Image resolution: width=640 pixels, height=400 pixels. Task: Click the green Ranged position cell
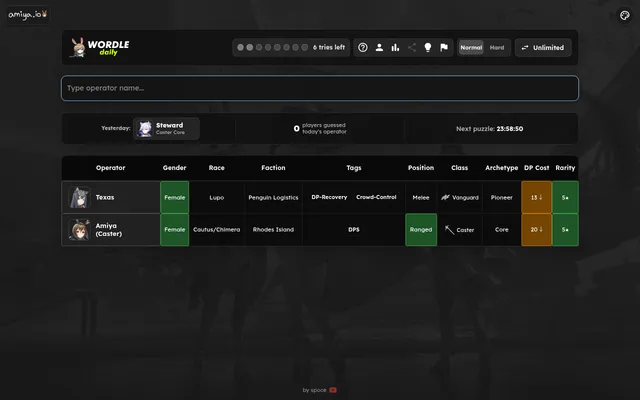[x=421, y=229]
